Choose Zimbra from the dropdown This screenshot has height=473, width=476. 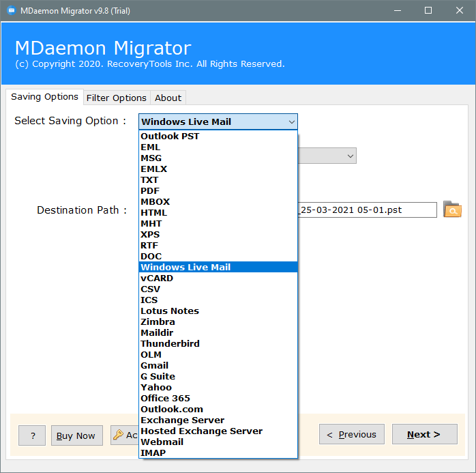(x=218, y=321)
